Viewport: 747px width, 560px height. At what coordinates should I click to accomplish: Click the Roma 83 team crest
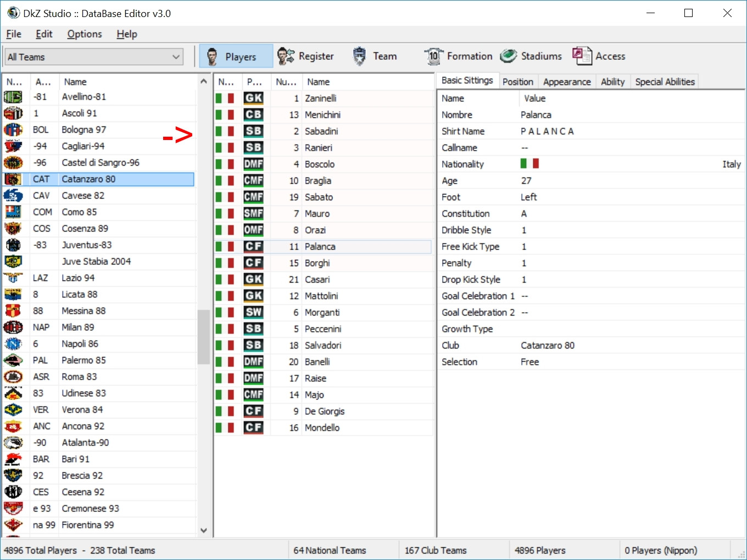13,377
